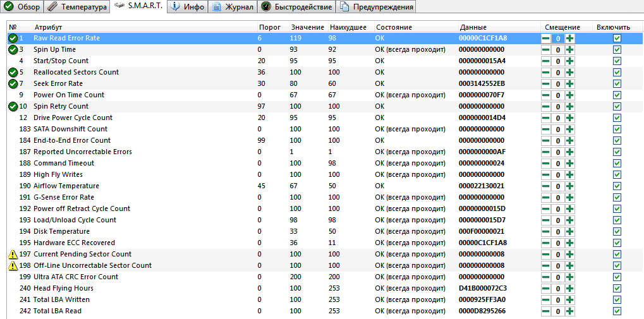The width and height of the screenshot is (644, 319).
Task: Click warning icon of Off-Line Uncorrectable Sector Count
Action: (13, 266)
